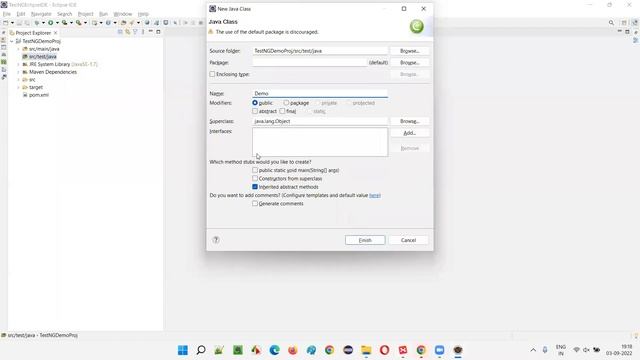
Task: Click the Project Explorer filter icon
Action: 135,32
